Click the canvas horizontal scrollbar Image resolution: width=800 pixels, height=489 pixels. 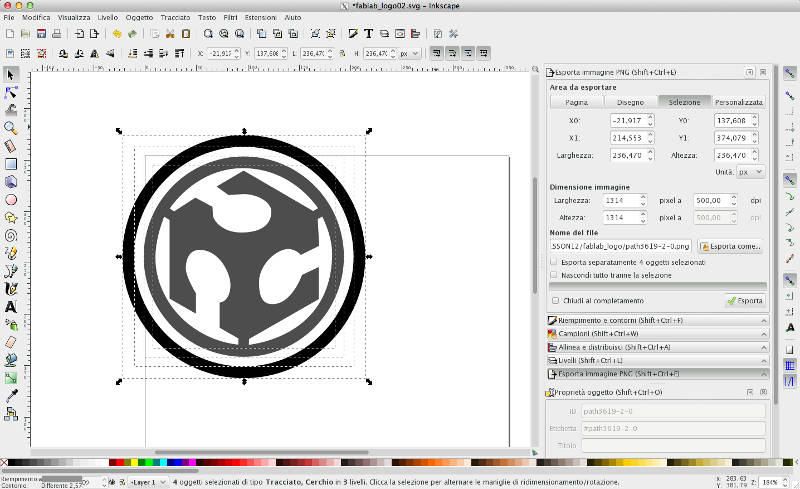point(261,452)
